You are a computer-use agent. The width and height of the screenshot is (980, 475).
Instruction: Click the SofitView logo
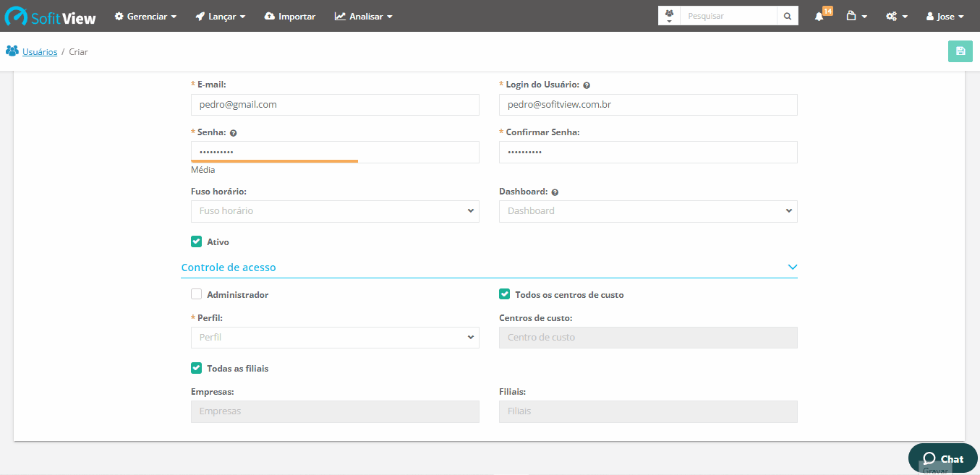(x=51, y=17)
